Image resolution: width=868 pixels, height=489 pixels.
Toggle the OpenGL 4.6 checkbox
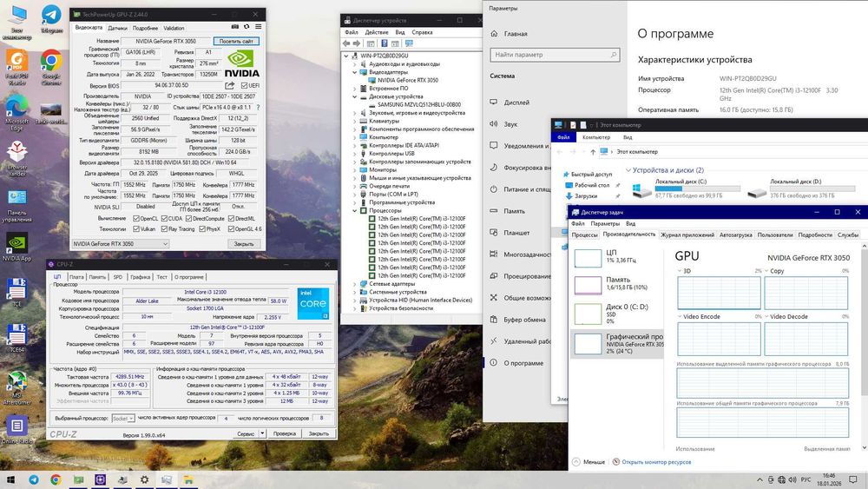tap(231, 228)
